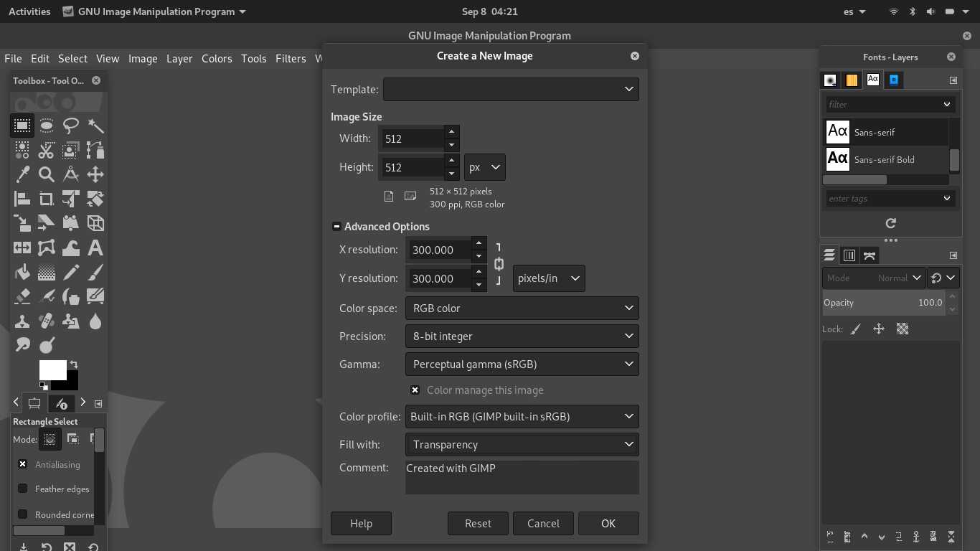Choose the Free Select lasso tool
This screenshot has width=980, height=551.
(71, 126)
